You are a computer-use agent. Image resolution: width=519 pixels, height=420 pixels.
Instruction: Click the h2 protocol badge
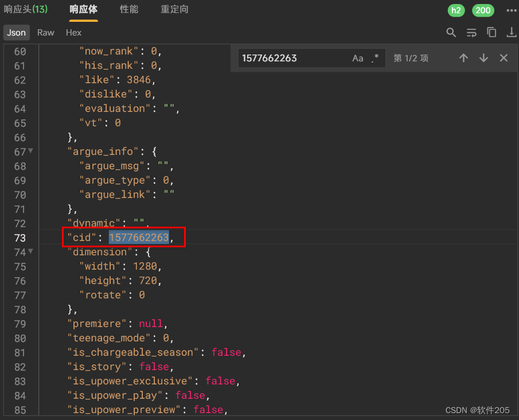456,10
